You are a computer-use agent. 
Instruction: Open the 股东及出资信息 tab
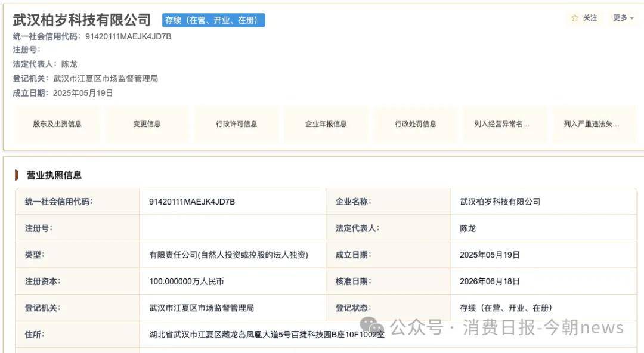[57, 123]
